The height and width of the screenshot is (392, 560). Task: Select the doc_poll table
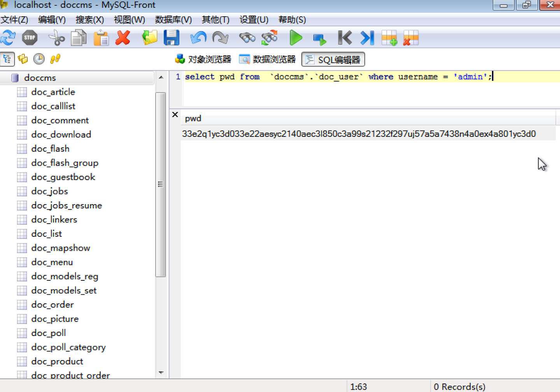point(48,333)
